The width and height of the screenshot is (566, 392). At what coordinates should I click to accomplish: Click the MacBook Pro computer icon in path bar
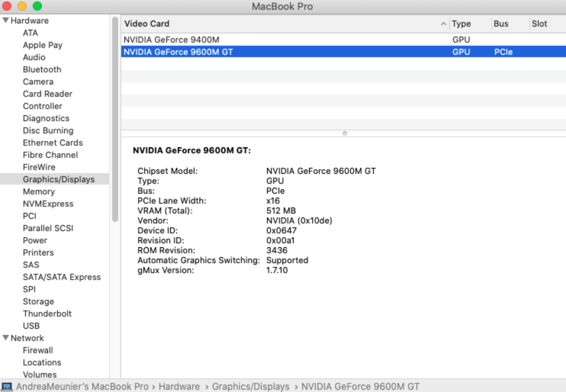pyautogui.click(x=7, y=386)
